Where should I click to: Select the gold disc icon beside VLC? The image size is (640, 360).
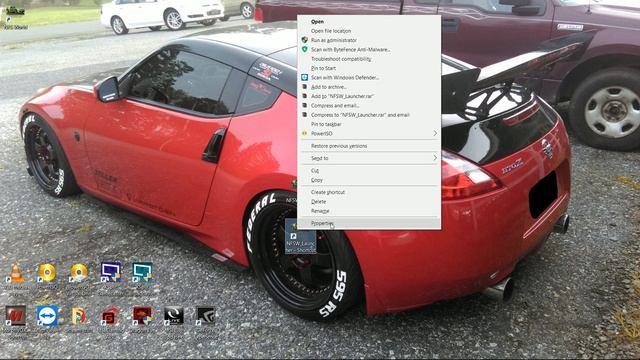47,273
